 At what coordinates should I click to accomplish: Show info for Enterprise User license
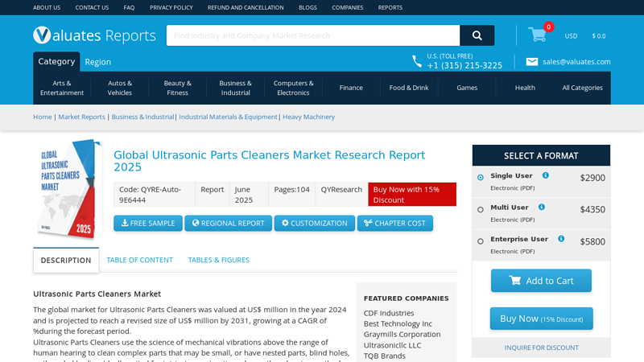(x=561, y=238)
